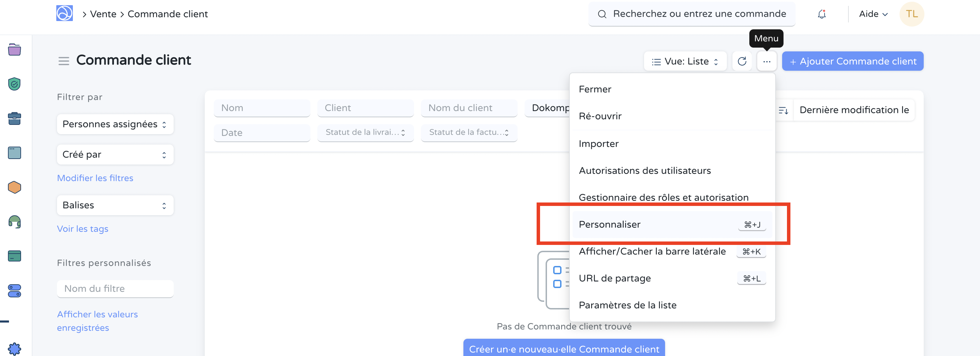
Task: Select the wallet card icon in the sidebar
Action: [14, 256]
